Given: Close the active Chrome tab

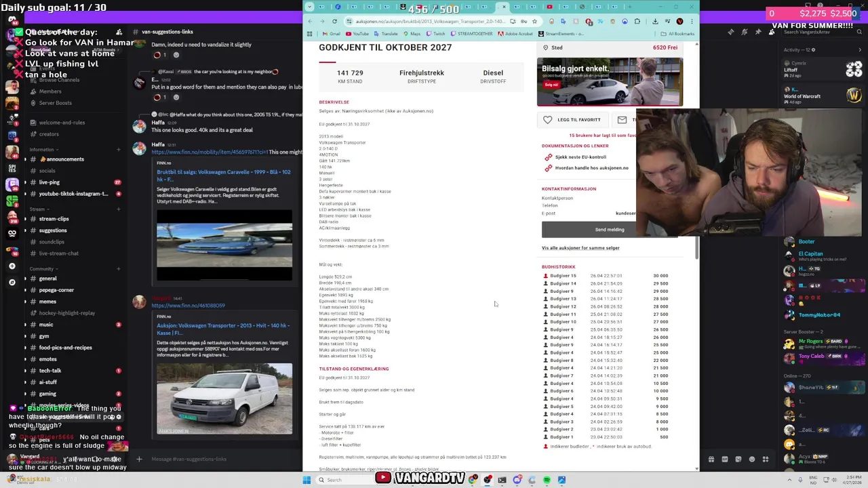Looking at the screenshot, I should 503,7.
